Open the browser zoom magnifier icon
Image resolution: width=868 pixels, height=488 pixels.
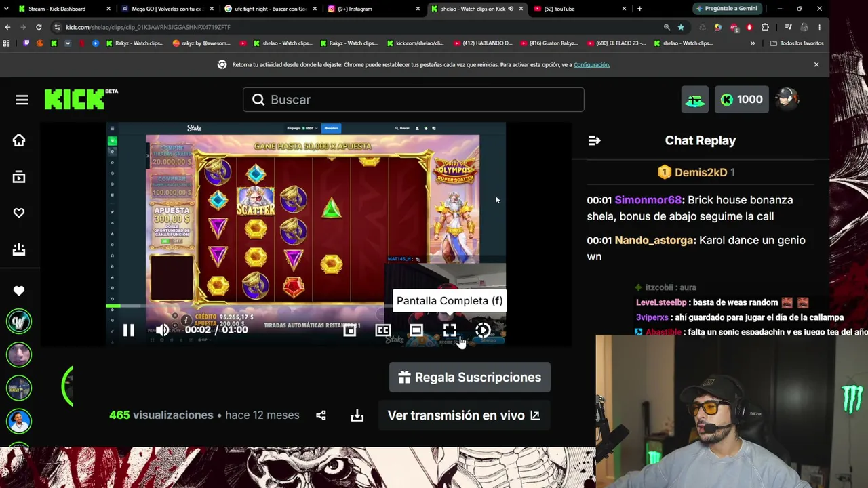coord(667,27)
